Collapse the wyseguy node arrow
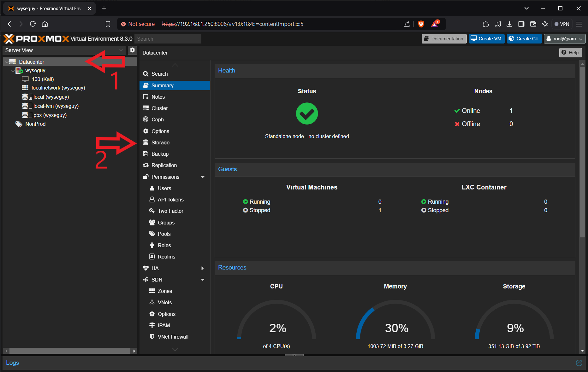This screenshot has height=372, width=588. click(x=13, y=71)
